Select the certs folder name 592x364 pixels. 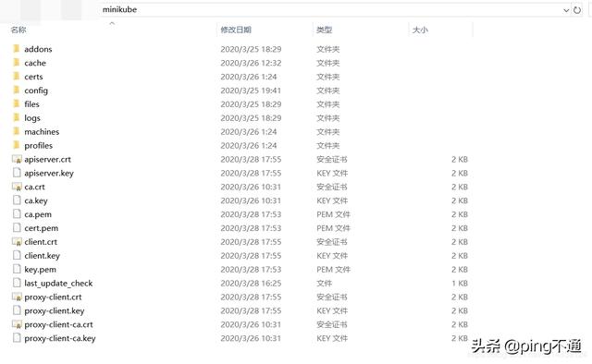33,77
